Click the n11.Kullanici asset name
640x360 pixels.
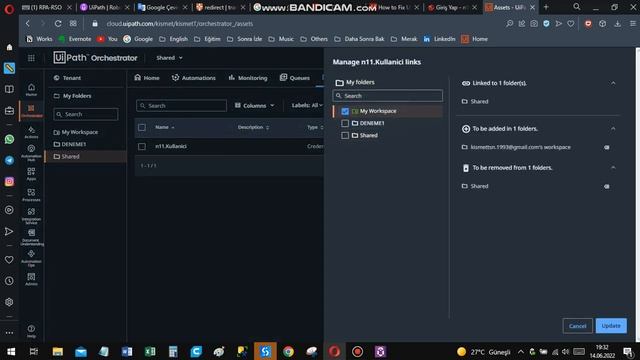(x=171, y=146)
